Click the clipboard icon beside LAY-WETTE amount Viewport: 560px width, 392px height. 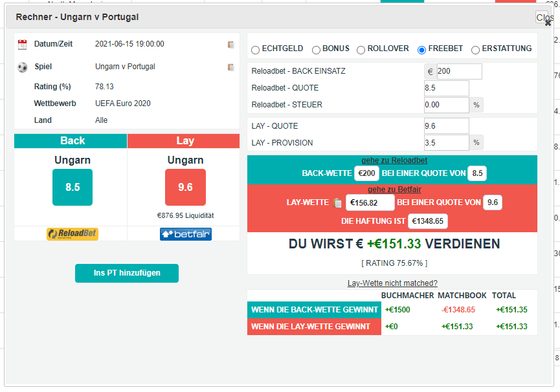(337, 203)
